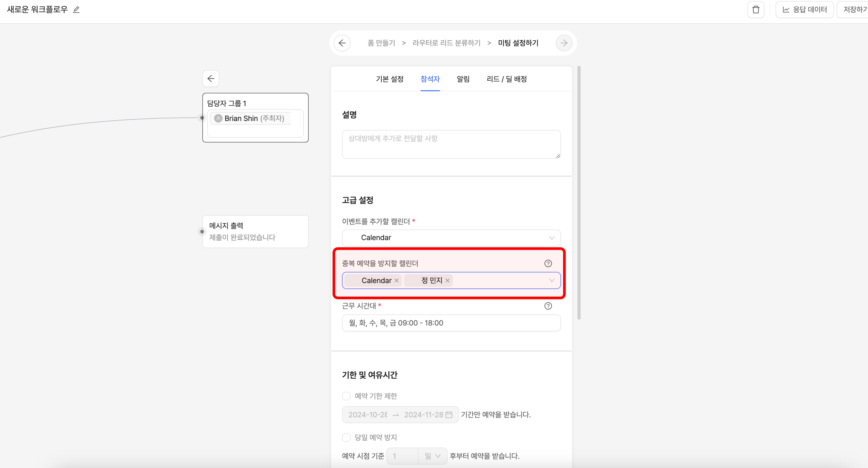
Task: Switch to the 기본 설정 tab
Action: pyautogui.click(x=390, y=79)
